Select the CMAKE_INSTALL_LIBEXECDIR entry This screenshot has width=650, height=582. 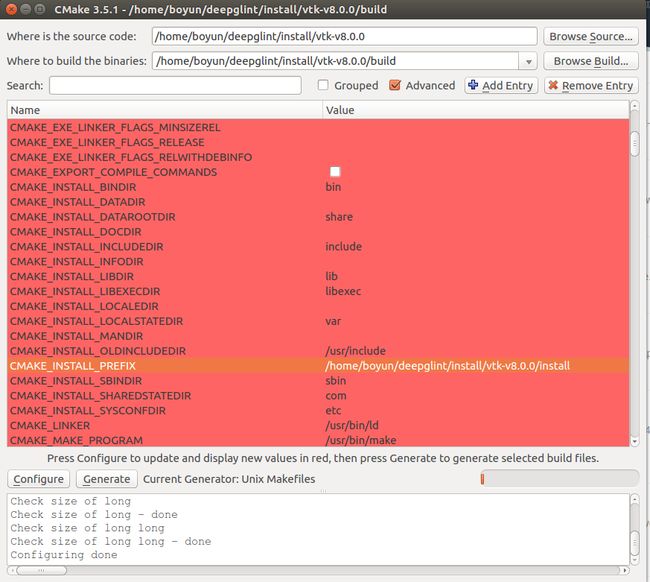pyautogui.click(x=85, y=291)
